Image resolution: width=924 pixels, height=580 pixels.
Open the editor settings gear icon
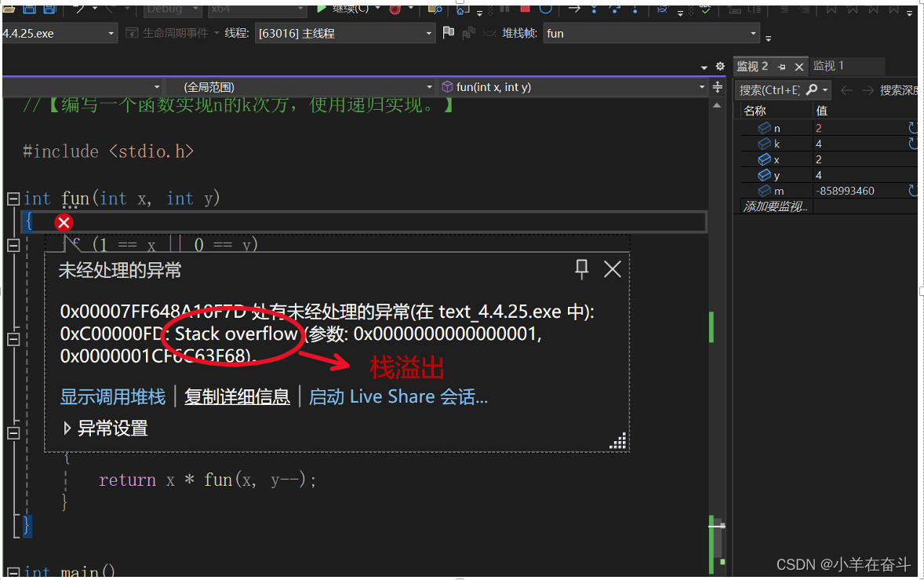pyautogui.click(x=720, y=66)
